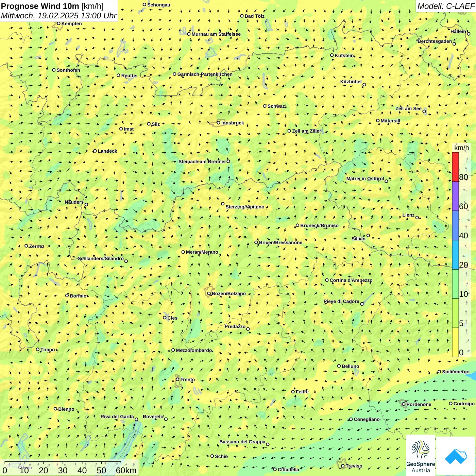
Task: Click the Sonthofen city label
Action: [68, 70]
